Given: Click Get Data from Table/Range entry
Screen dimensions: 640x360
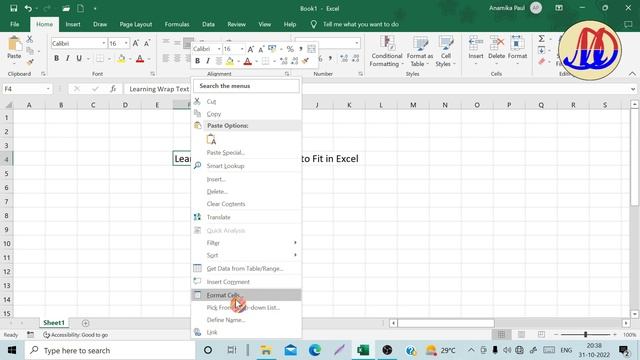Looking at the screenshot, I should click(246, 269).
